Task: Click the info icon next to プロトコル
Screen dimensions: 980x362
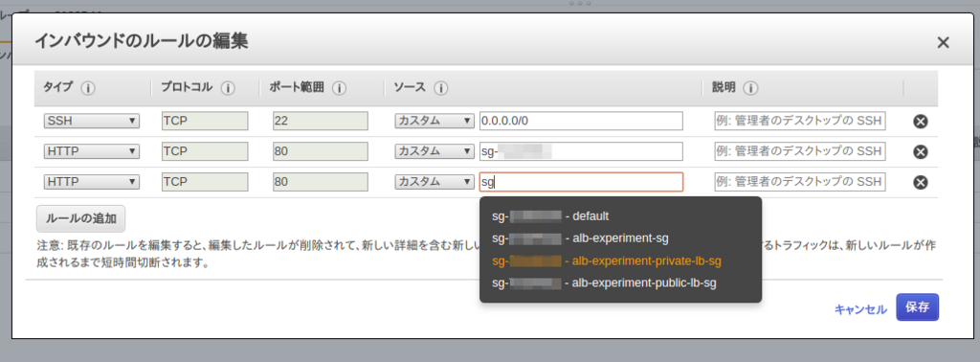Action: tap(228, 88)
